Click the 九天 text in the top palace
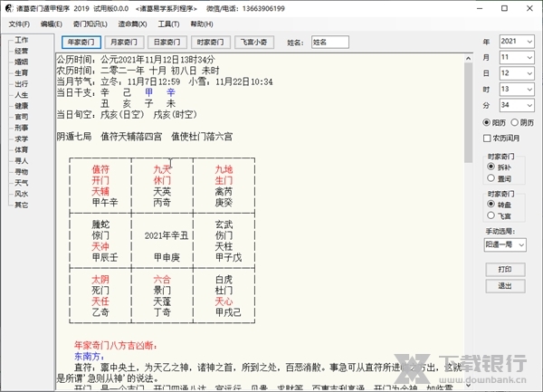 (x=162, y=169)
